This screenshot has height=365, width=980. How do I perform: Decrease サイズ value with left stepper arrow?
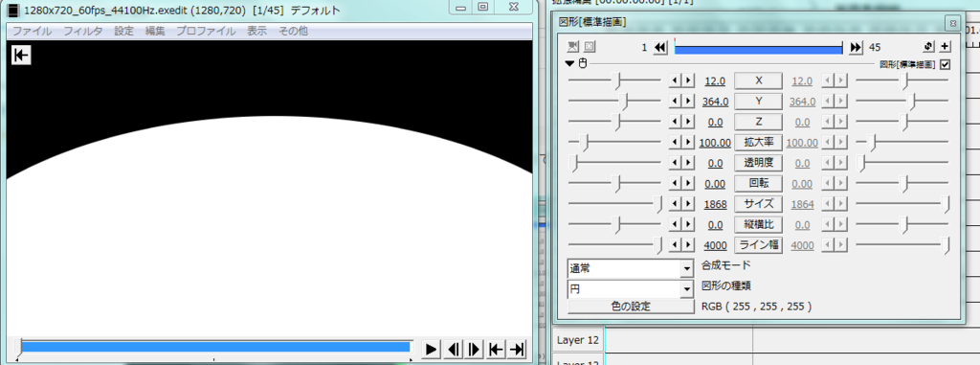point(675,204)
